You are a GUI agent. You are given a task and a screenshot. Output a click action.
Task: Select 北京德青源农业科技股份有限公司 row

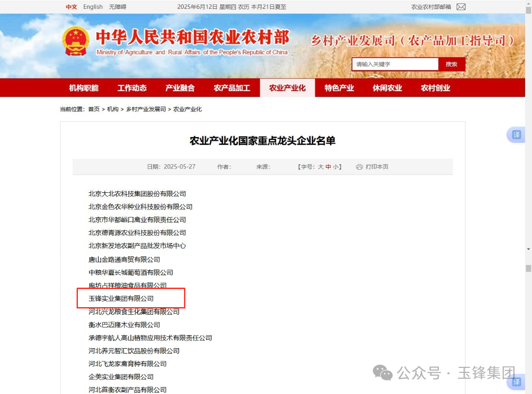(137, 233)
